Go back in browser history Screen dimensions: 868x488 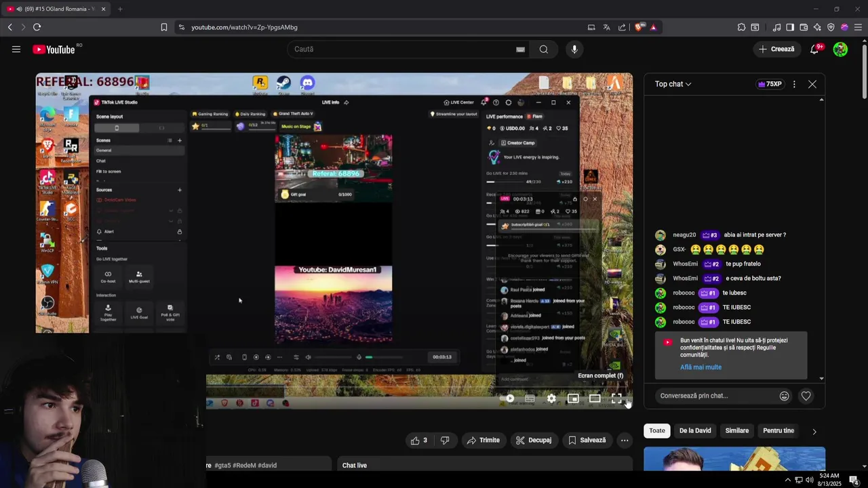pyautogui.click(x=9, y=27)
